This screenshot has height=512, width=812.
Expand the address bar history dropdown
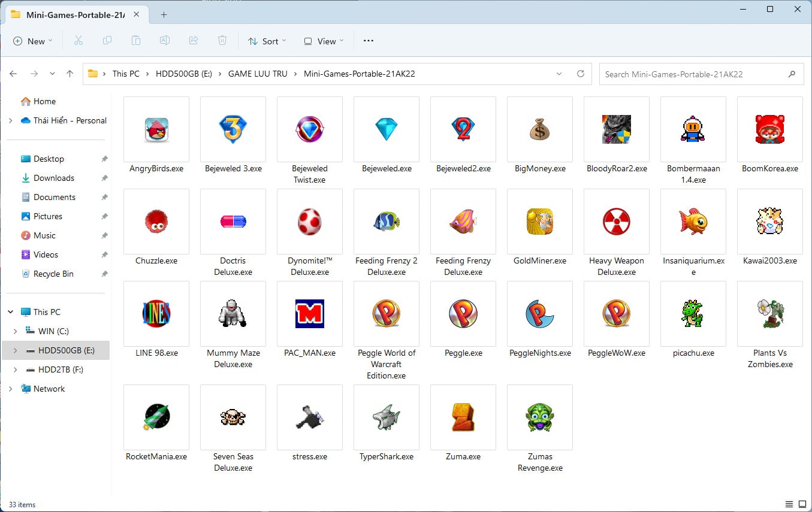(x=559, y=74)
